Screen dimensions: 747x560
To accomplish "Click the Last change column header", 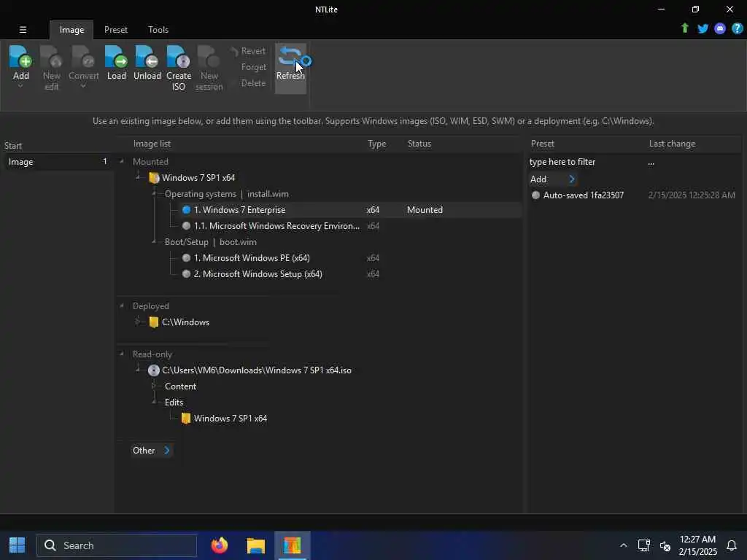I will coord(672,144).
